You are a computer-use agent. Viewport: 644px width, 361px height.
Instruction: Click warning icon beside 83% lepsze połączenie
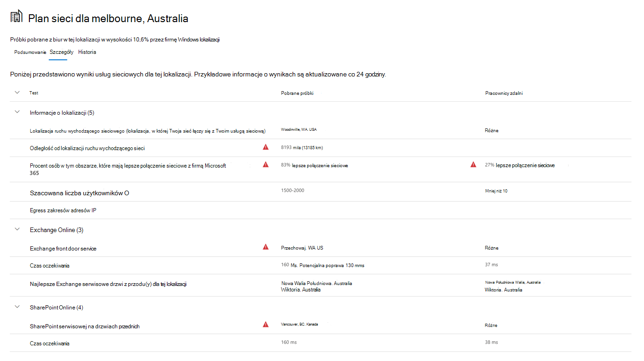(265, 164)
